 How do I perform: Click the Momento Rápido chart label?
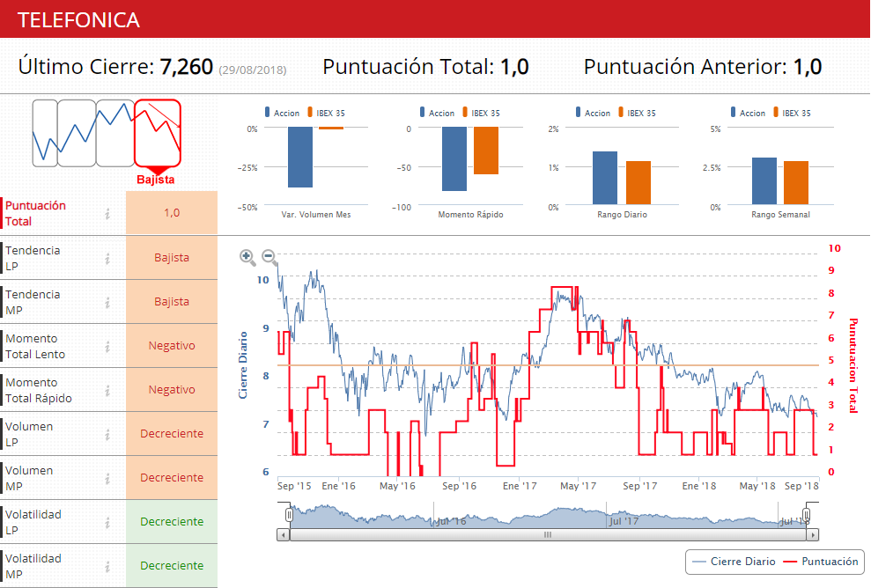click(470, 214)
